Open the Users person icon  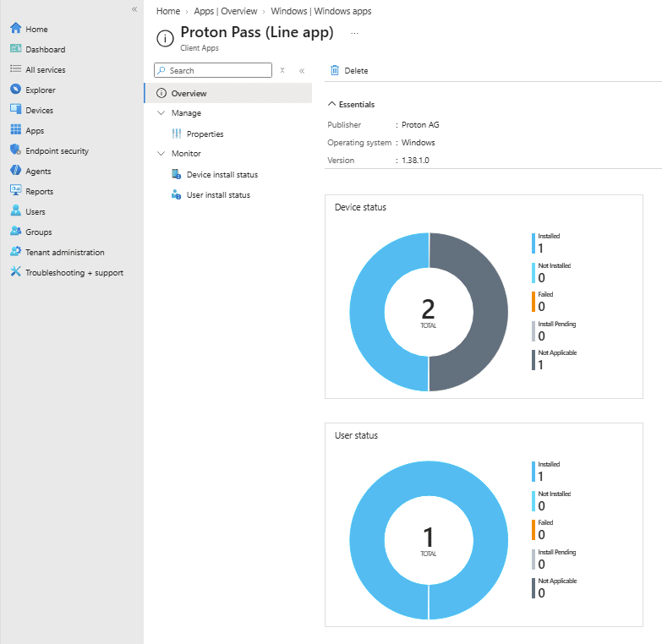click(x=15, y=210)
